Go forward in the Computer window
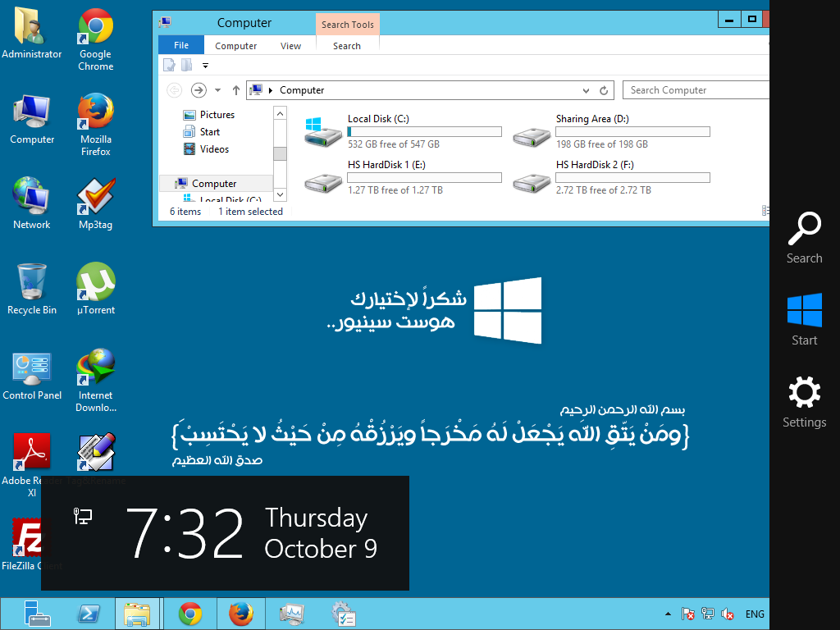 [199, 90]
